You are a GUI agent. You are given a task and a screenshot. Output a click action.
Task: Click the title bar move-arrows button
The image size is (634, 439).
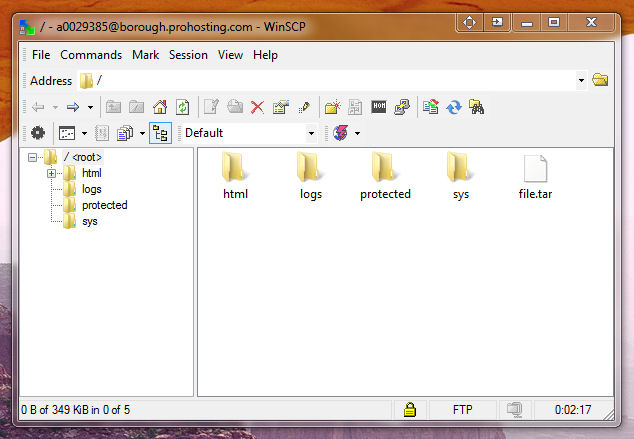tap(469, 22)
